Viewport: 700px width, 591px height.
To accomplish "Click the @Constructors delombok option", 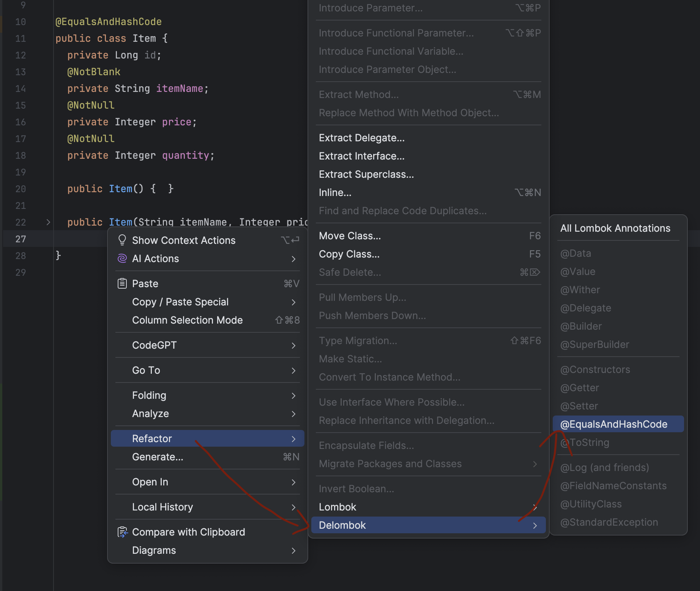I will point(618,370).
